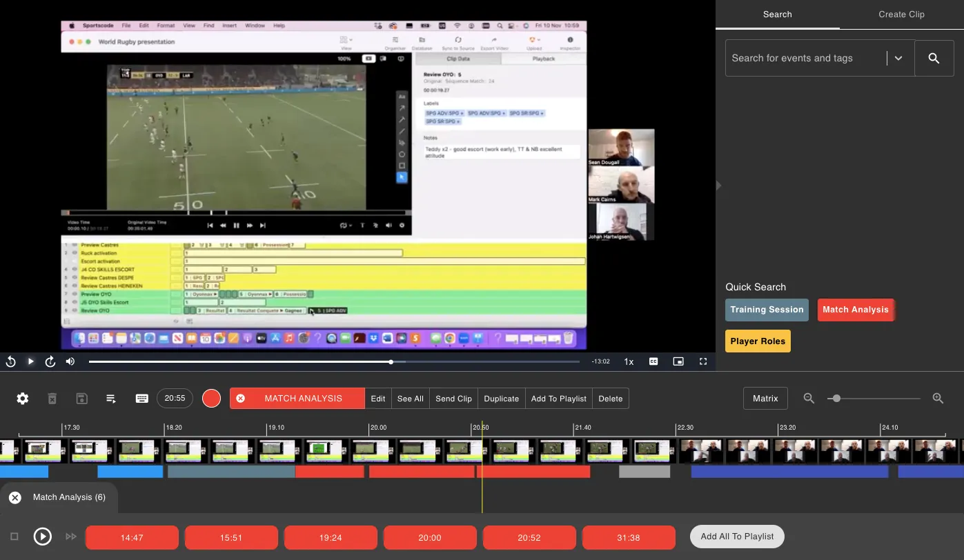The height and width of the screenshot is (560, 964).
Task: Toggle closed captions on the video
Action: (653, 361)
